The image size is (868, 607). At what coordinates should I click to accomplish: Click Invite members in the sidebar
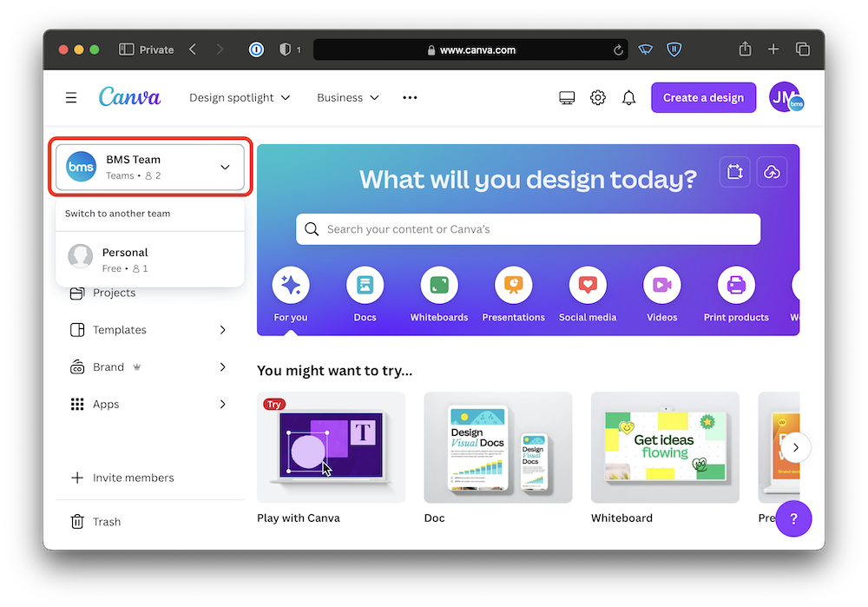click(133, 478)
